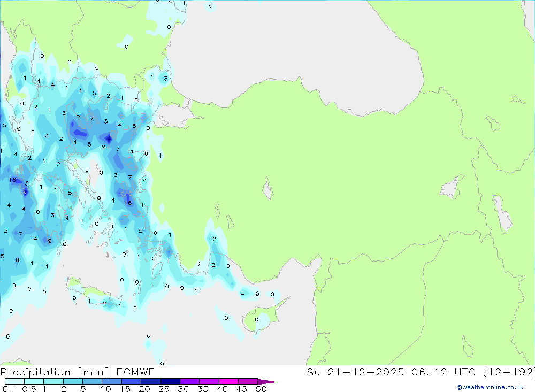Viewport: 535px width, 392px height.
Task: Click the '25' legend label
Action: pos(164,389)
